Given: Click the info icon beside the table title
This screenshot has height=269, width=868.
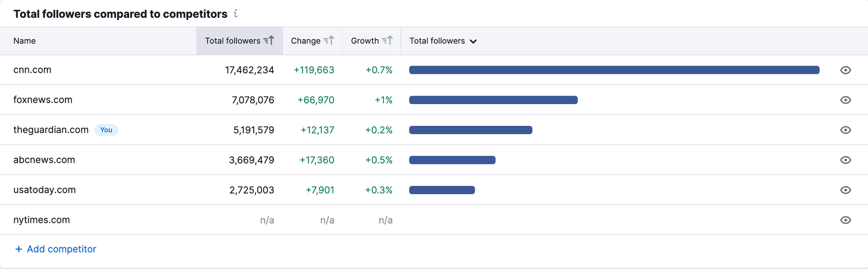Looking at the screenshot, I should 235,14.
